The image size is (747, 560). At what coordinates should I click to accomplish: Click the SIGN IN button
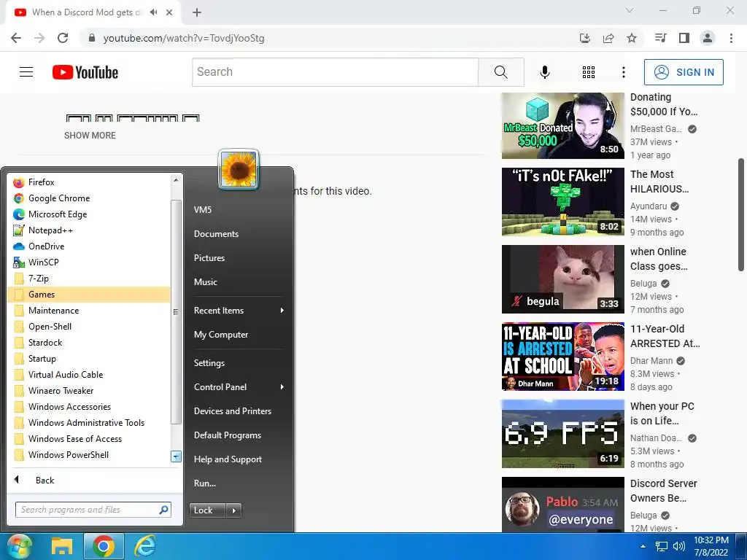[x=684, y=72]
